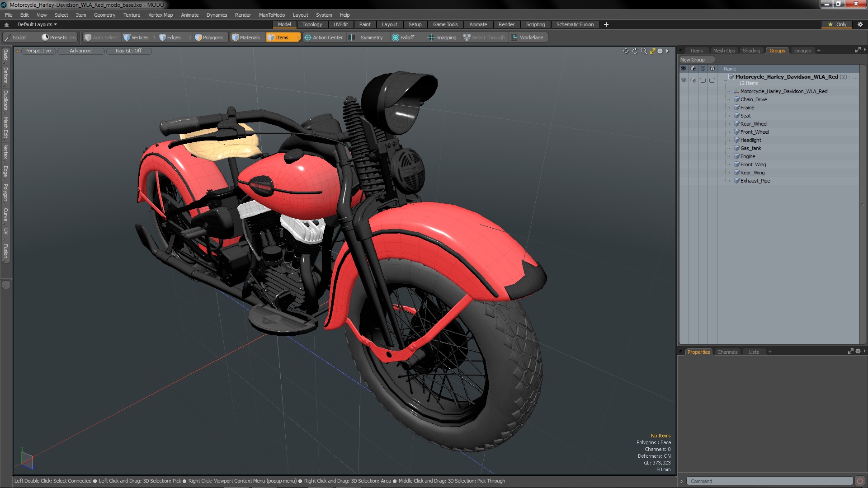Open the Geometry menu

pos(104,15)
